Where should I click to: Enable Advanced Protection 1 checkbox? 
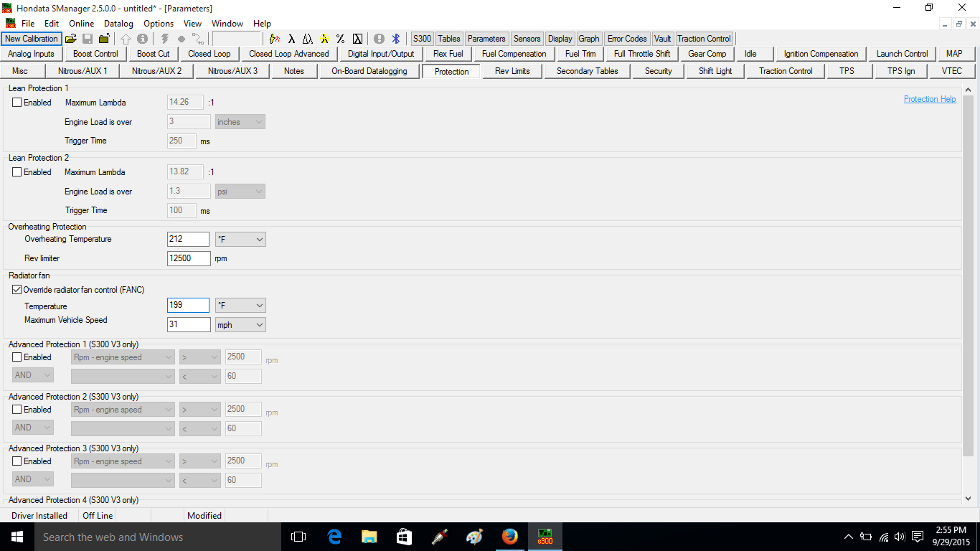(17, 357)
